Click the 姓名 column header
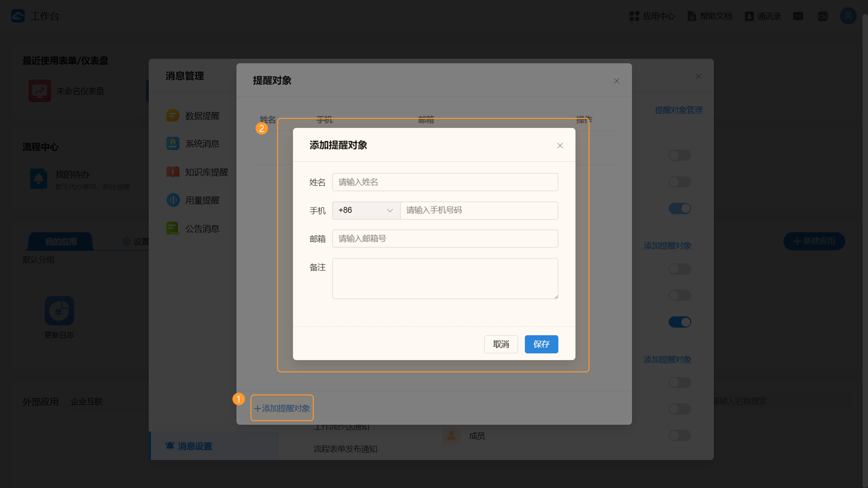Image resolution: width=868 pixels, height=488 pixels. pyautogui.click(x=268, y=120)
